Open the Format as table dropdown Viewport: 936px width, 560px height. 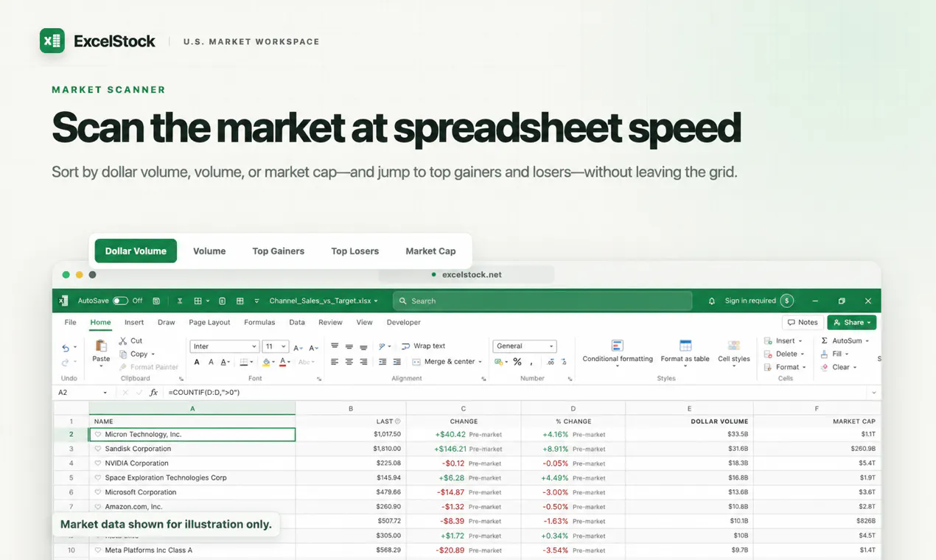pos(685,353)
